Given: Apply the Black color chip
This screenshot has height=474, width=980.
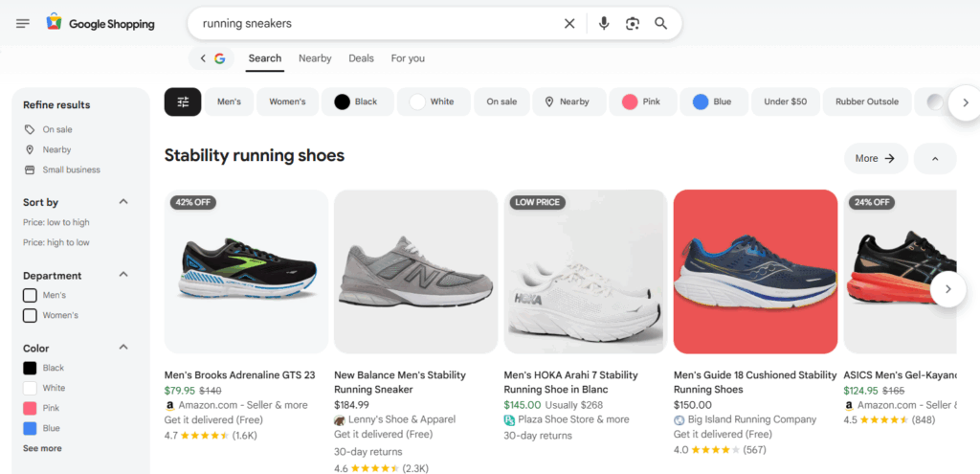Looking at the screenshot, I should 358,102.
